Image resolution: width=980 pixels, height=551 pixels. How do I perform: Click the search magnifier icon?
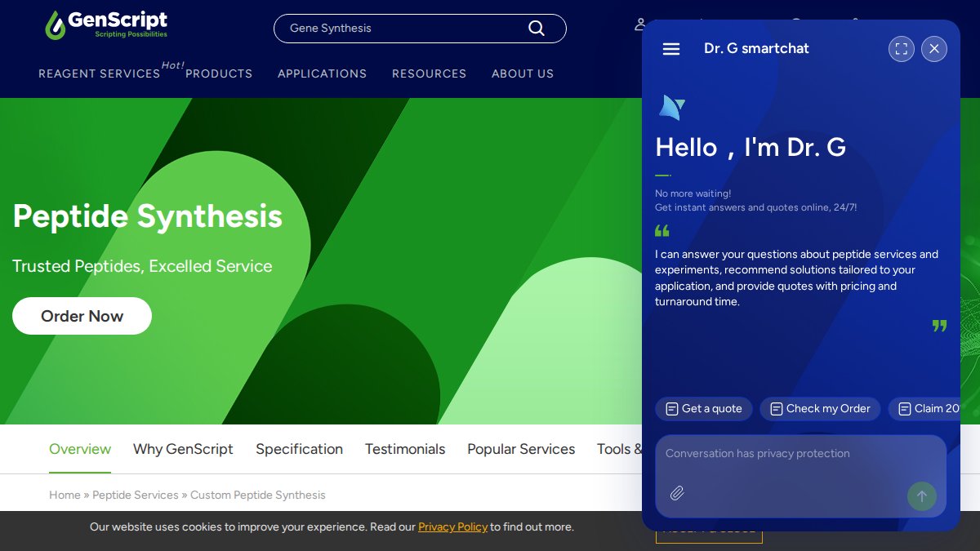537,28
